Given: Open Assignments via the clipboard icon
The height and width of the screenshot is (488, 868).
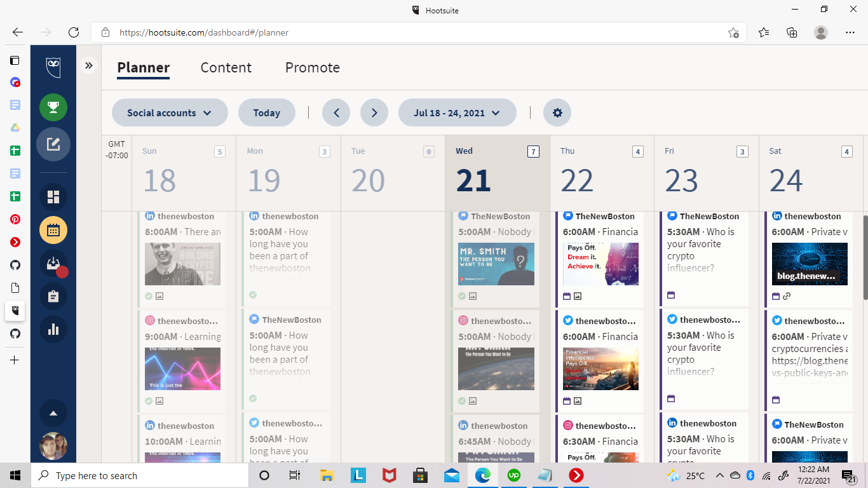Looking at the screenshot, I should (x=53, y=296).
